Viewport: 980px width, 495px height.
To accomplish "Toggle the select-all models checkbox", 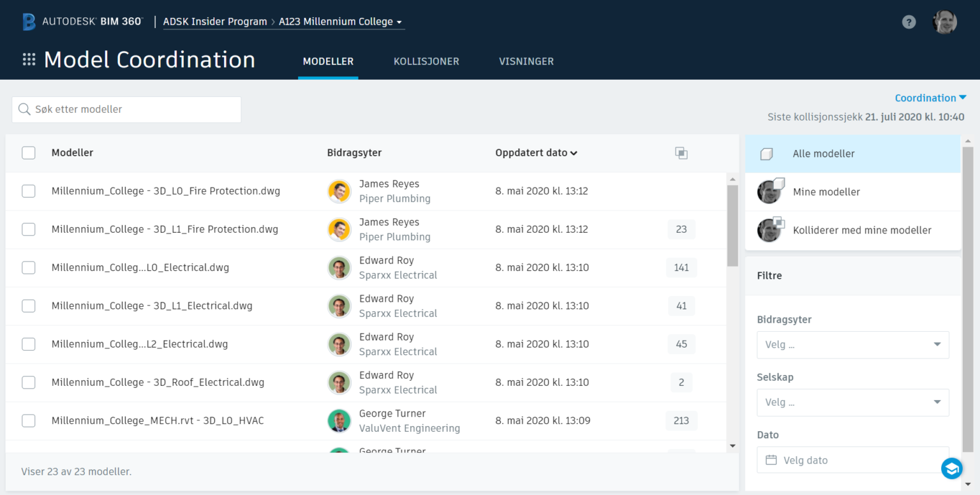I will point(29,153).
